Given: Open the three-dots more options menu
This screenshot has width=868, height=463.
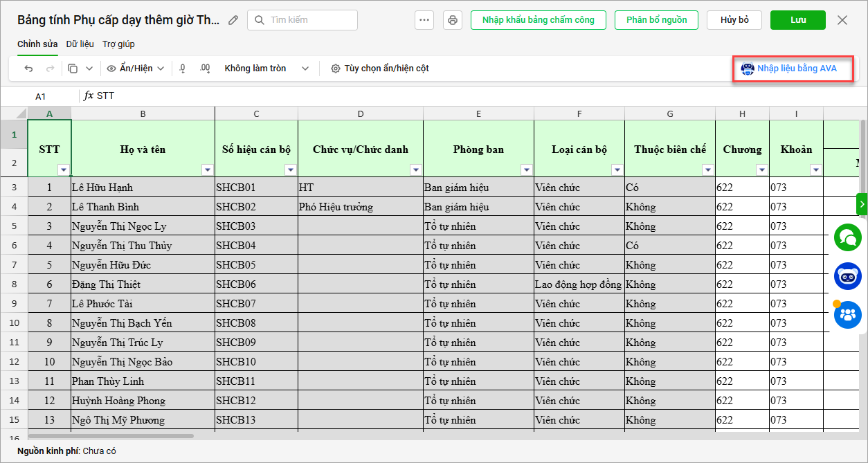Looking at the screenshot, I should click(x=424, y=20).
